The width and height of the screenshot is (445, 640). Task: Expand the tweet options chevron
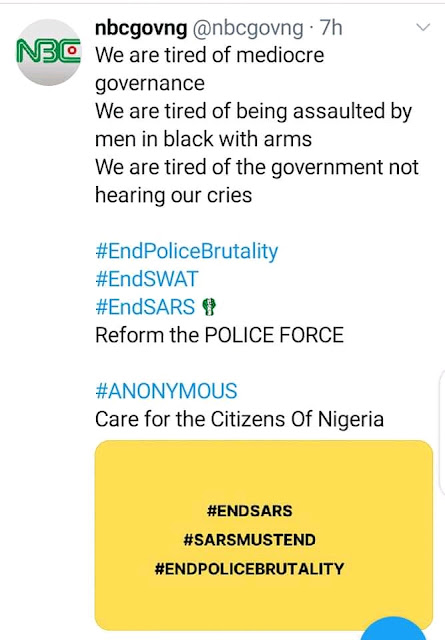423,27
